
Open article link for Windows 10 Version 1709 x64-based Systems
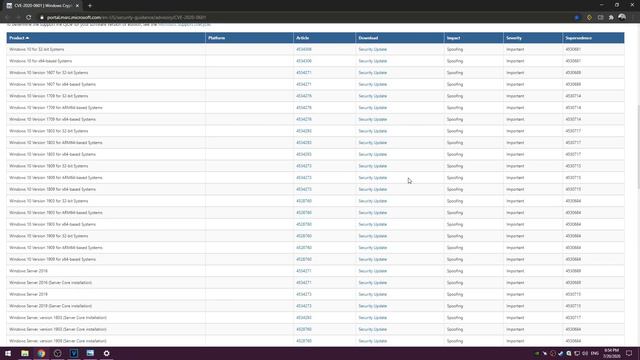(304, 120)
